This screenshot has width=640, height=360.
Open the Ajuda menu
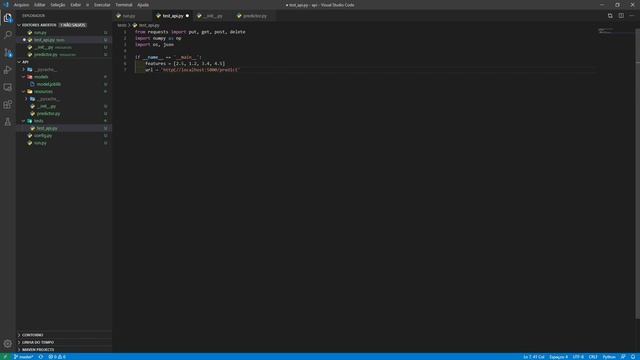point(143,5)
